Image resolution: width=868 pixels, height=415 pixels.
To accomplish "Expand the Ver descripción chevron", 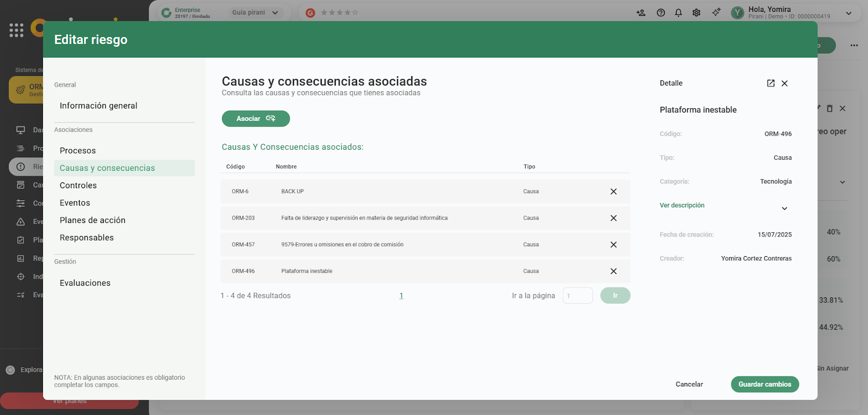I will [784, 208].
